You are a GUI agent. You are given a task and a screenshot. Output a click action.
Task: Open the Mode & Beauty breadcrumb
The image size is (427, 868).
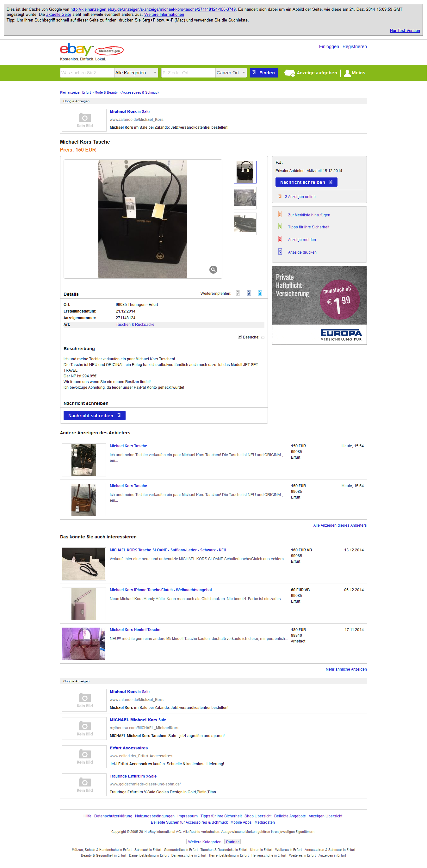point(106,92)
